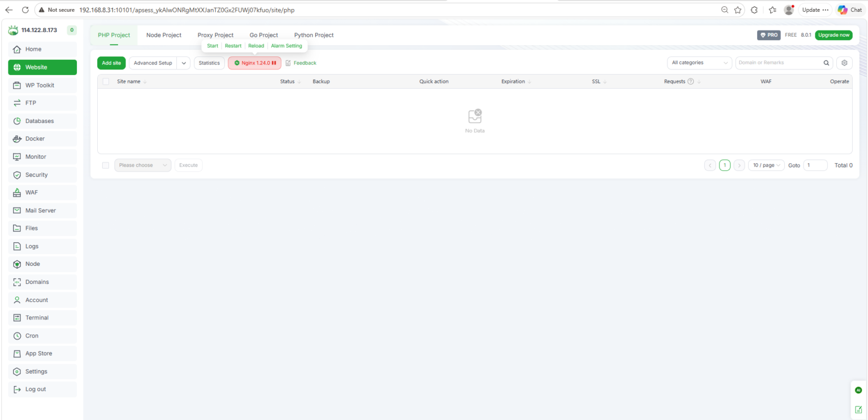Open the WAF sidebar item
Screen dimensions: 868x420
[x=42, y=193]
